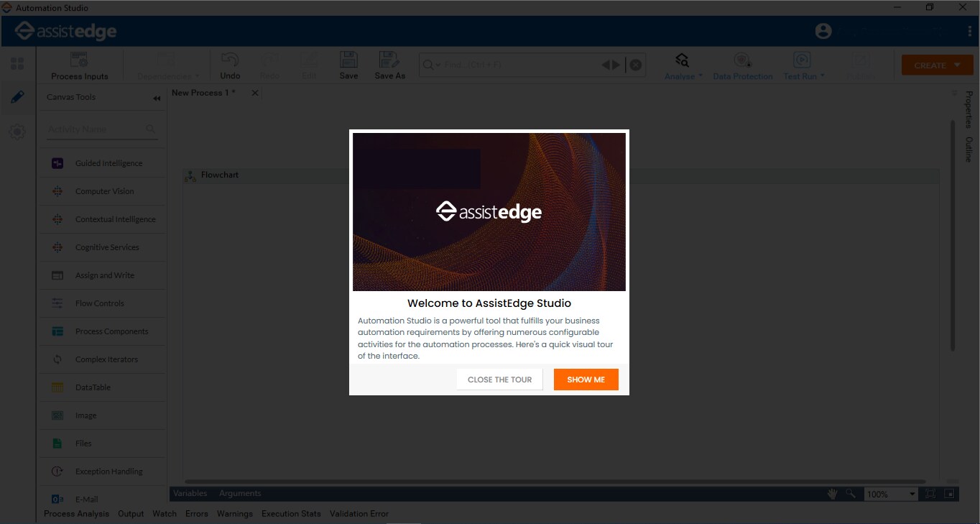Open the settings gear sidebar icon

[17, 132]
